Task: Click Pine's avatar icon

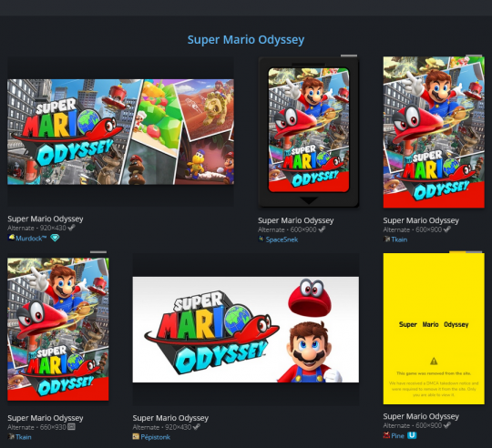Action: 386,435
